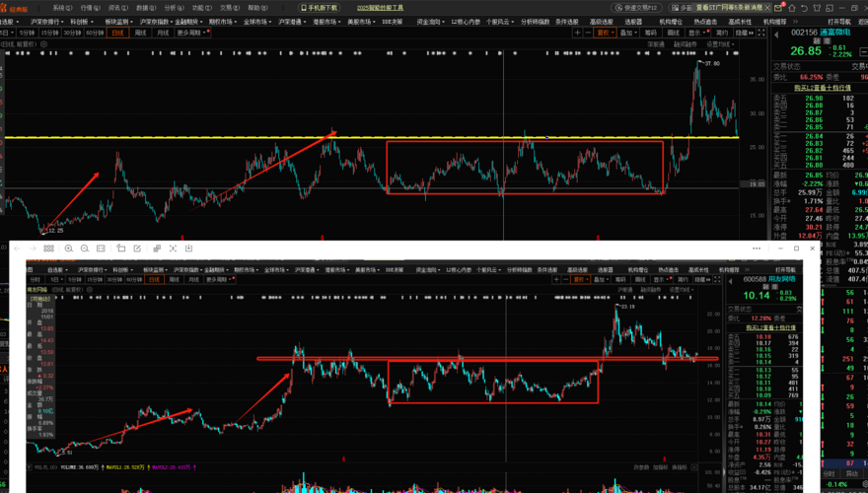Open thumbnail grid view in image viewer
The image size is (868, 493).
coord(48,248)
